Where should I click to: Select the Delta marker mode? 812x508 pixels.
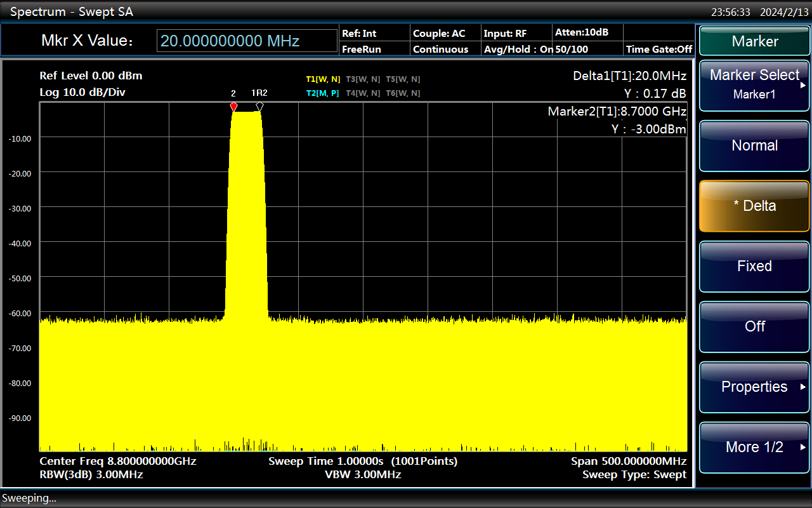click(754, 206)
